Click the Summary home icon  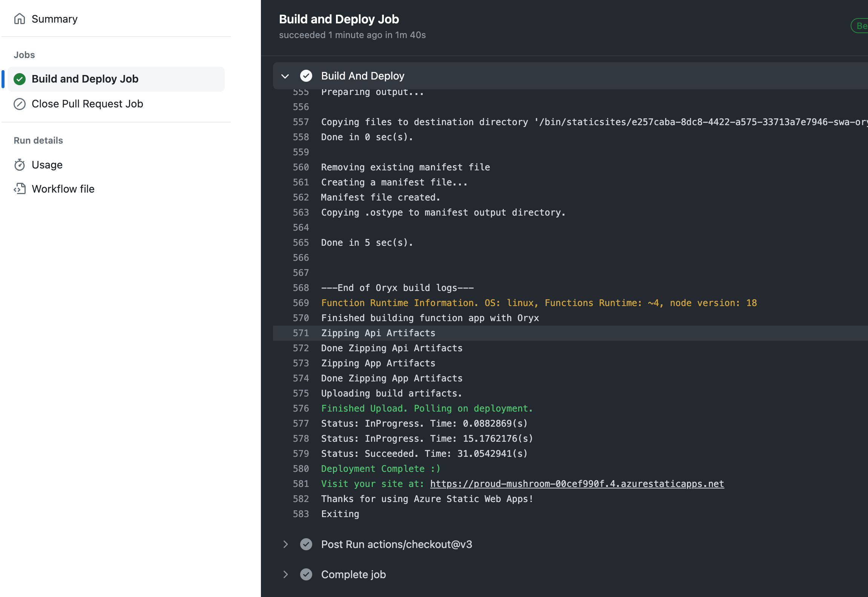[x=20, y=19]
